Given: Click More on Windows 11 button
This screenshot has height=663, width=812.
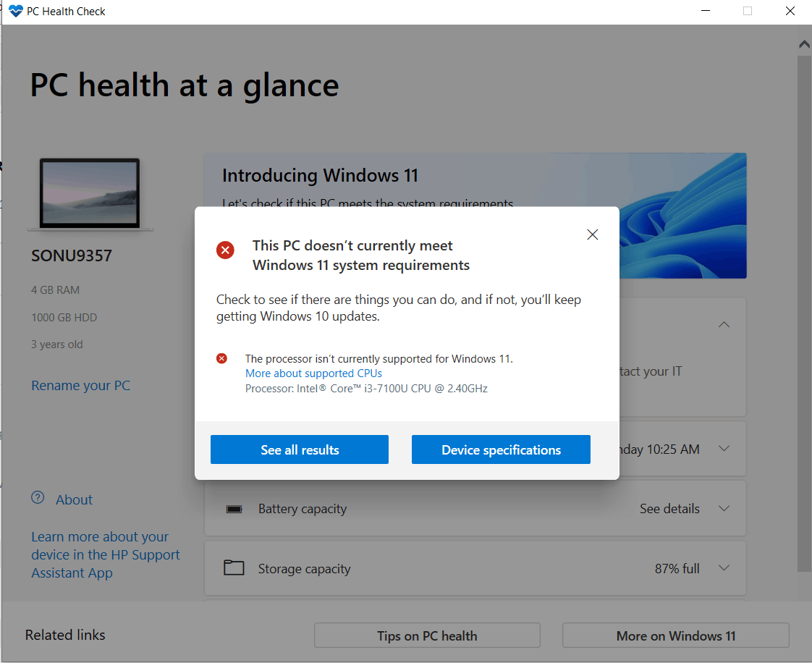Looking at the screenshot, I should (676, 635).
